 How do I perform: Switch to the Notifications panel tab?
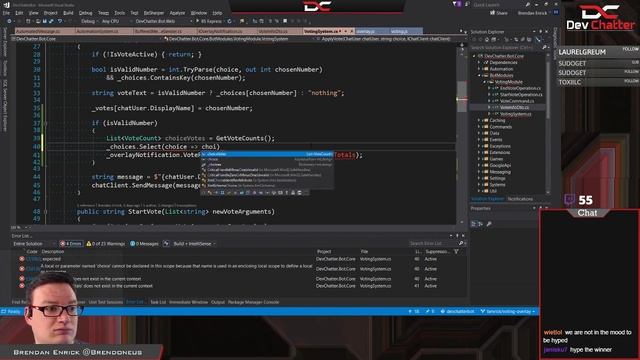[x=520, y=199]
